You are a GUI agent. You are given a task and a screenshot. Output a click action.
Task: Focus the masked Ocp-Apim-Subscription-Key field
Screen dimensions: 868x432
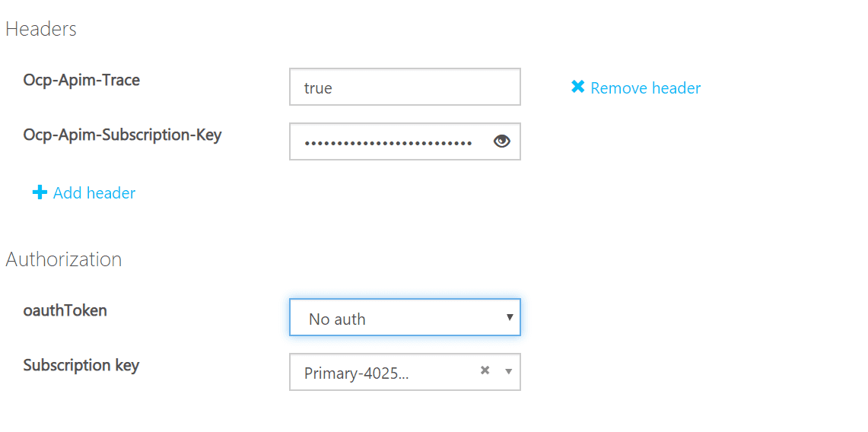click(x=405, y=141)
